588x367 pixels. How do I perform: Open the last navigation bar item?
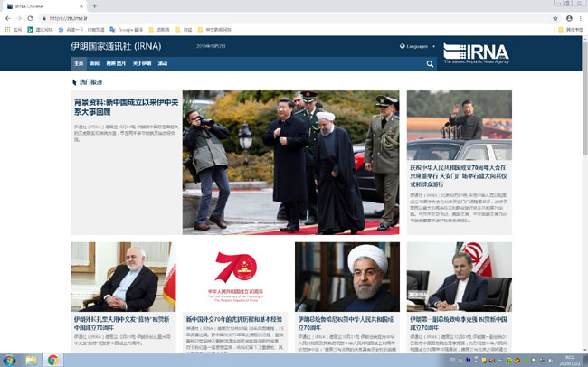click(x=162, y=63)
